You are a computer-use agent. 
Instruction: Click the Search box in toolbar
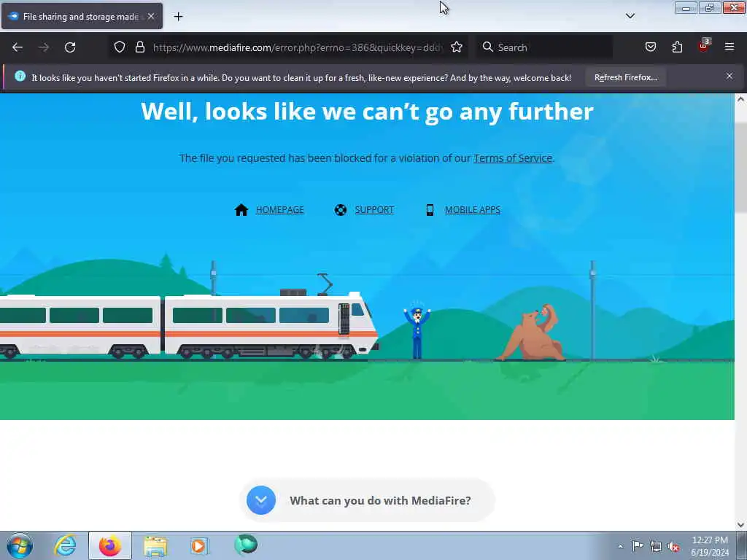[545, 47]
